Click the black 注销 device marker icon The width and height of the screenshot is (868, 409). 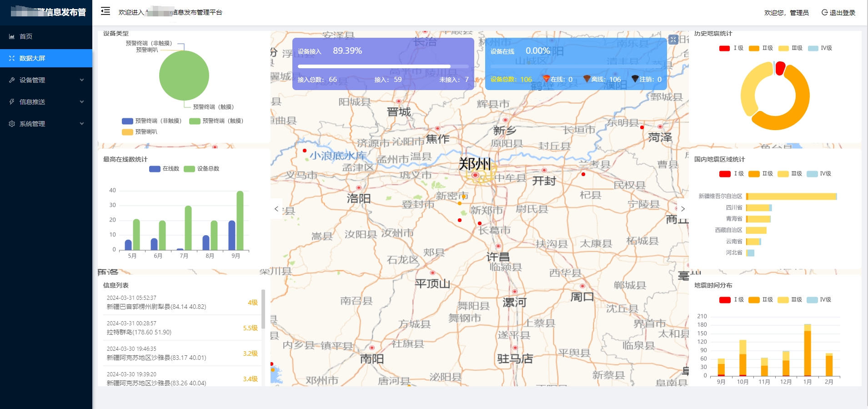pos(635,79)
